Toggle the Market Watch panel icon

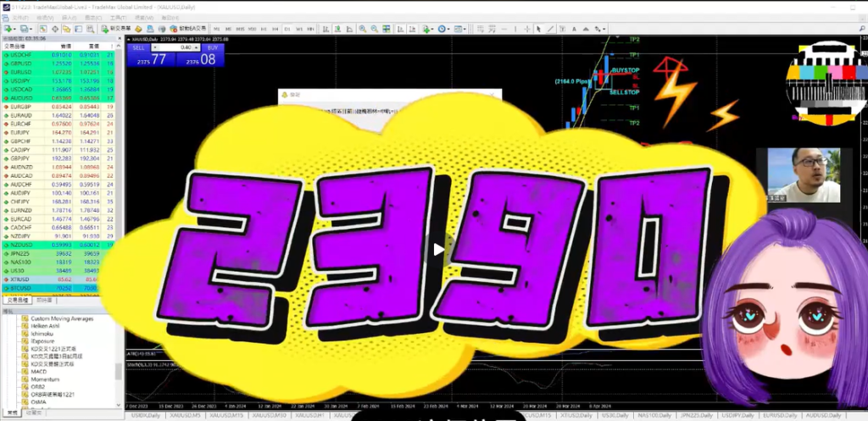click(x=42, y=29)
